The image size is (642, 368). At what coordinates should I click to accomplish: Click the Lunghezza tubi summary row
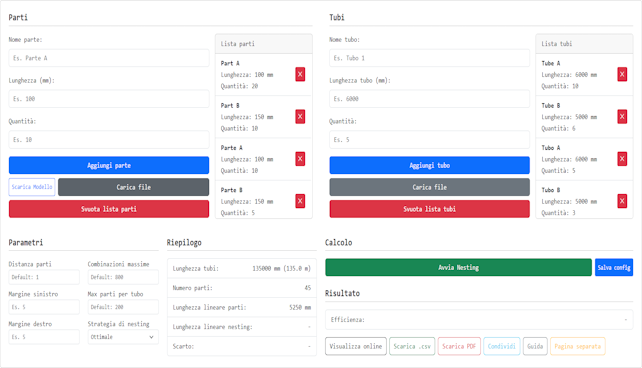242,269
